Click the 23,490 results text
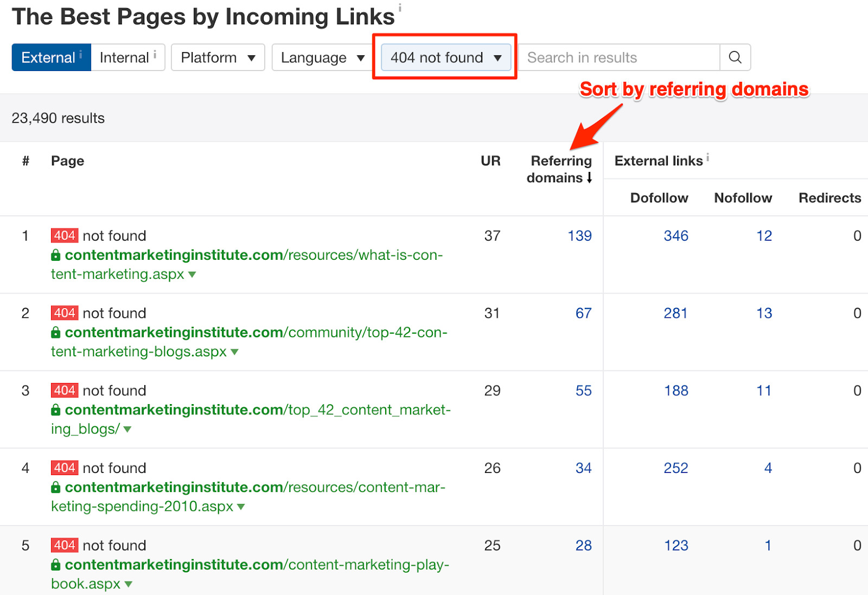 (58, 118)
